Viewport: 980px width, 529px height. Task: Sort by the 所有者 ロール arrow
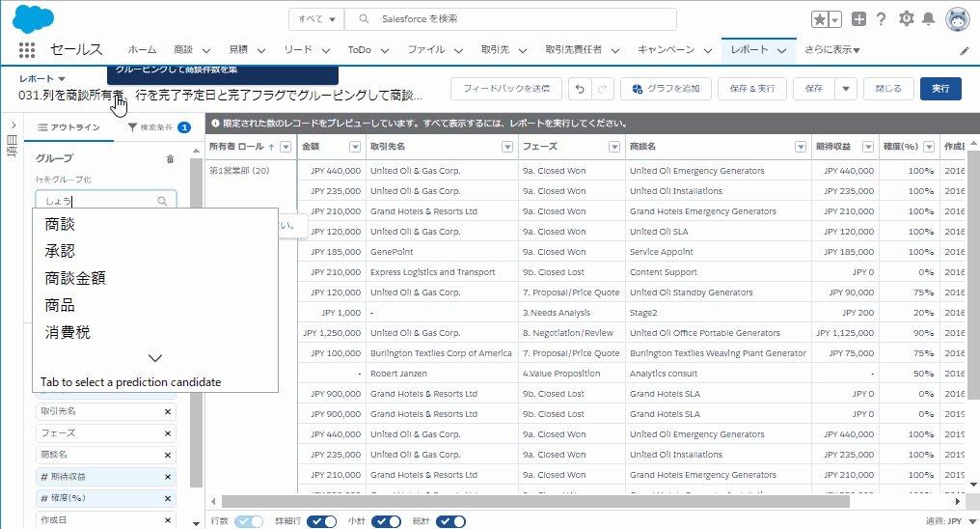coord(271,147)
